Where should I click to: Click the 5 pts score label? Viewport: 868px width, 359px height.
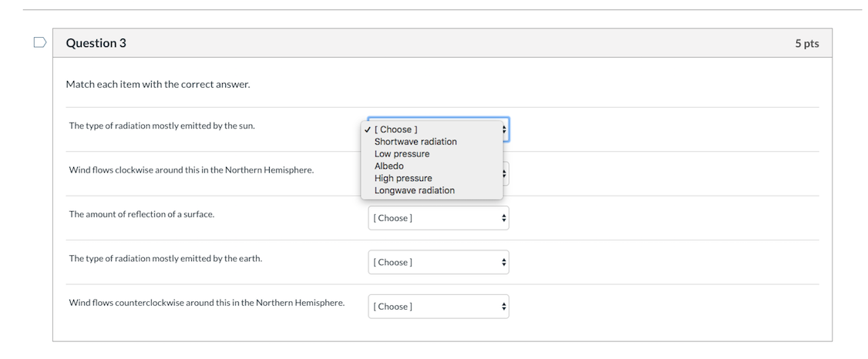coord(807,43)
